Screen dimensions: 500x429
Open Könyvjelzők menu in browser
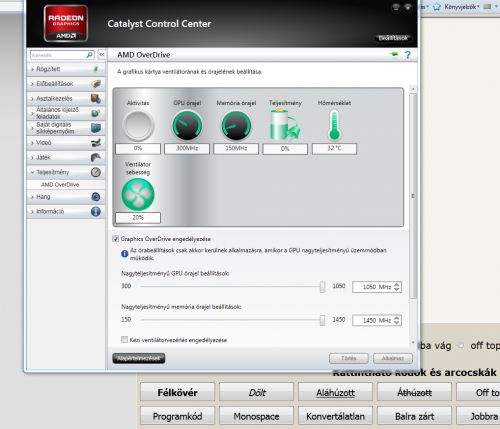[462, 7]
